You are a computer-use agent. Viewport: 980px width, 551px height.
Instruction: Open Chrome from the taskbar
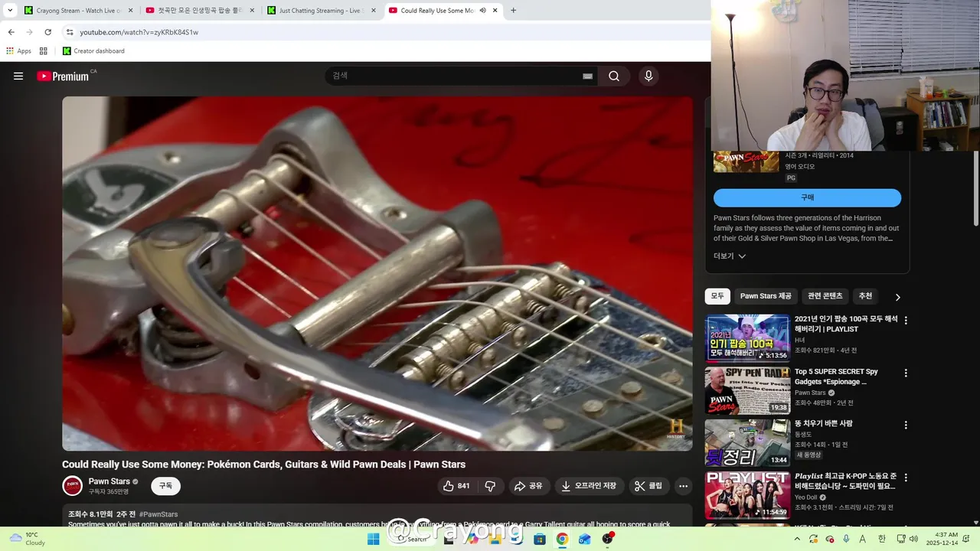[x=562, y=539]
